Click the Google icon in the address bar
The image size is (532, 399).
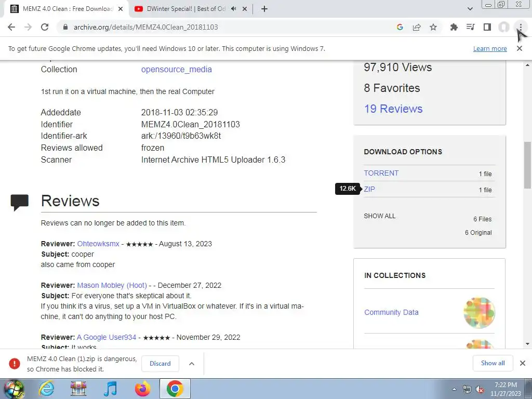pyautogui.click(x=400, y=27)
